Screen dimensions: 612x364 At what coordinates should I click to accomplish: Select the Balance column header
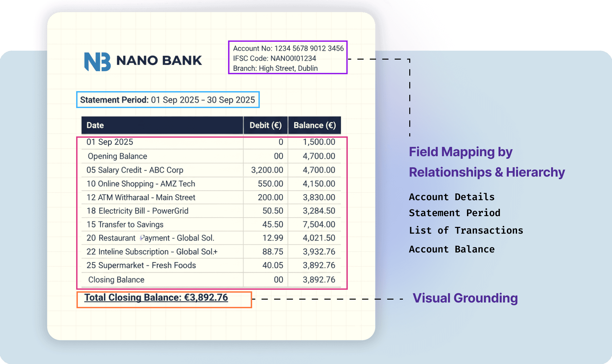point(314,125)
